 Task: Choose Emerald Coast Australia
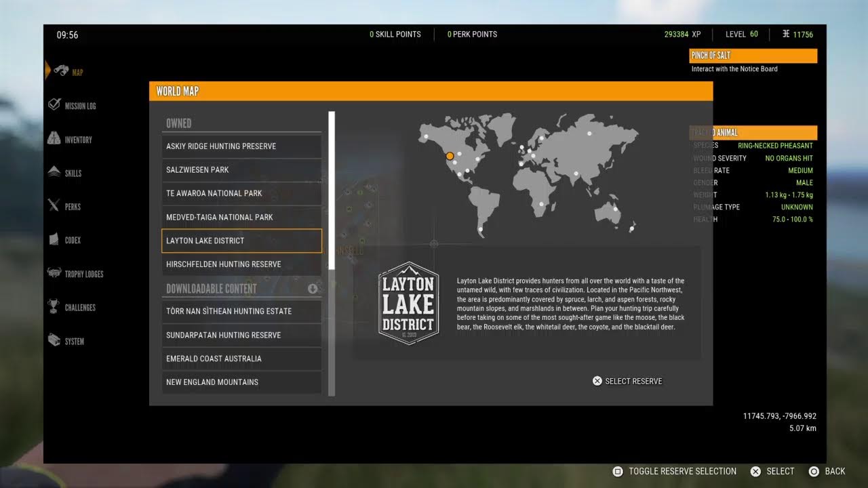point(241,359)
